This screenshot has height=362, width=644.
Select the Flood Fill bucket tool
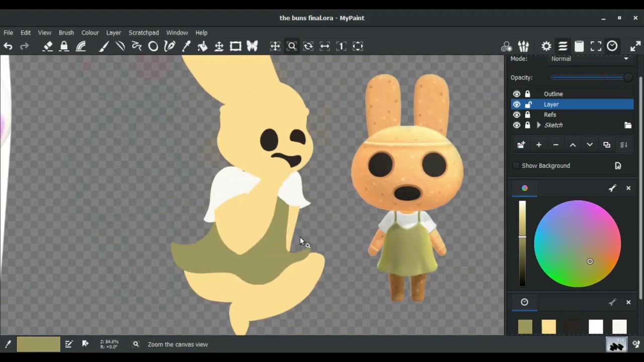click(x=202, y=46)
